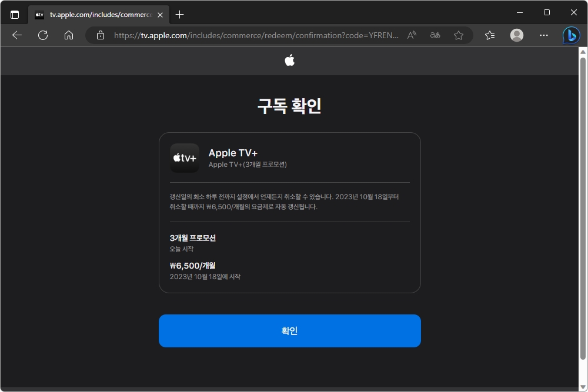Click the scrollbar down arrow
The height and width of the screenshot is (392, 588).
(583, 387)
